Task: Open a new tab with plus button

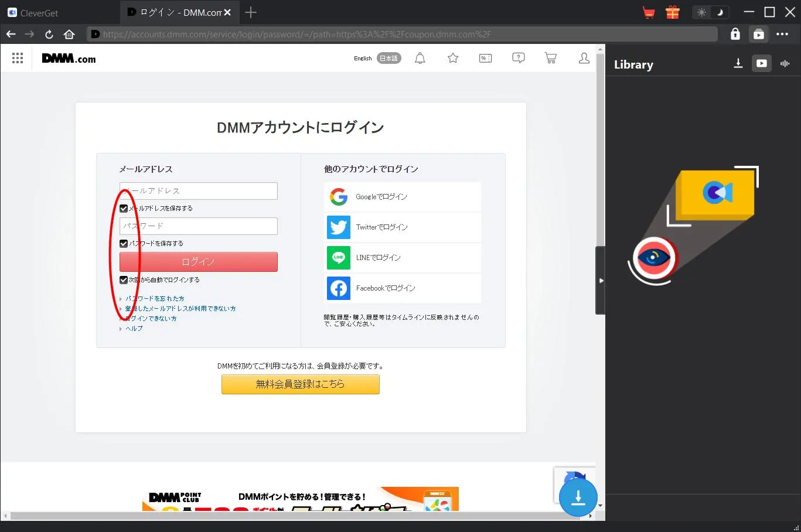Action: click(x=251, y=12)
